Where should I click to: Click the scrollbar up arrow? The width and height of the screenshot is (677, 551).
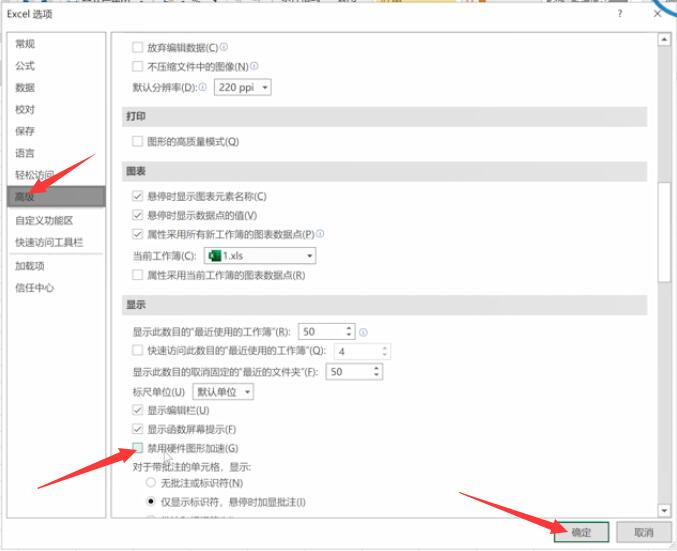(x=664, y=40)
